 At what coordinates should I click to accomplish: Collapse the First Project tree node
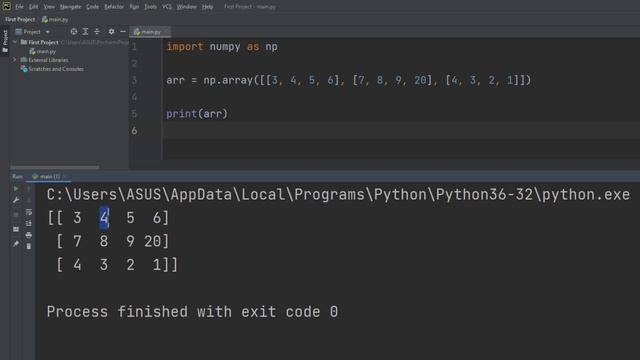(x=15, y=42)
